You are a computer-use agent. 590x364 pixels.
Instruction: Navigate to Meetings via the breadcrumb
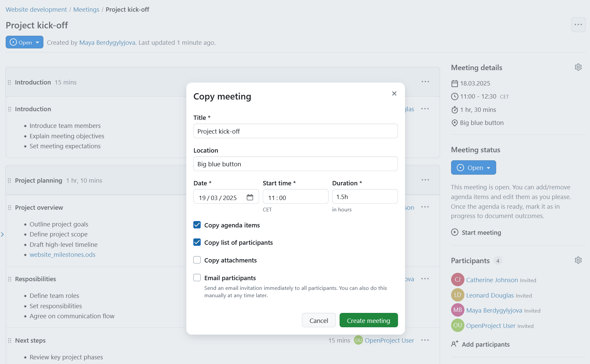[86, 9]
